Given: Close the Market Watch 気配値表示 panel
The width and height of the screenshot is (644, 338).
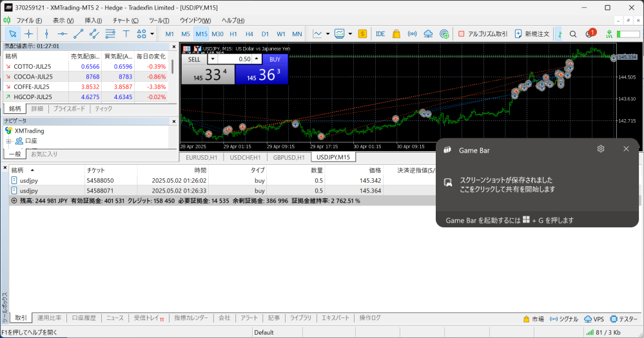Looking at the screenshot, I should 174,47.
